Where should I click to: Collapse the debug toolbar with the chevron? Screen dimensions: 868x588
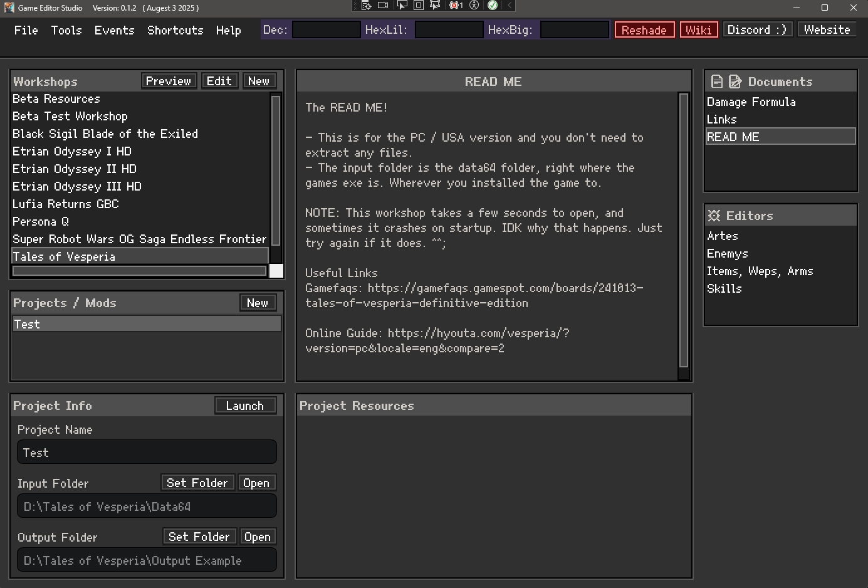(510, 6)
